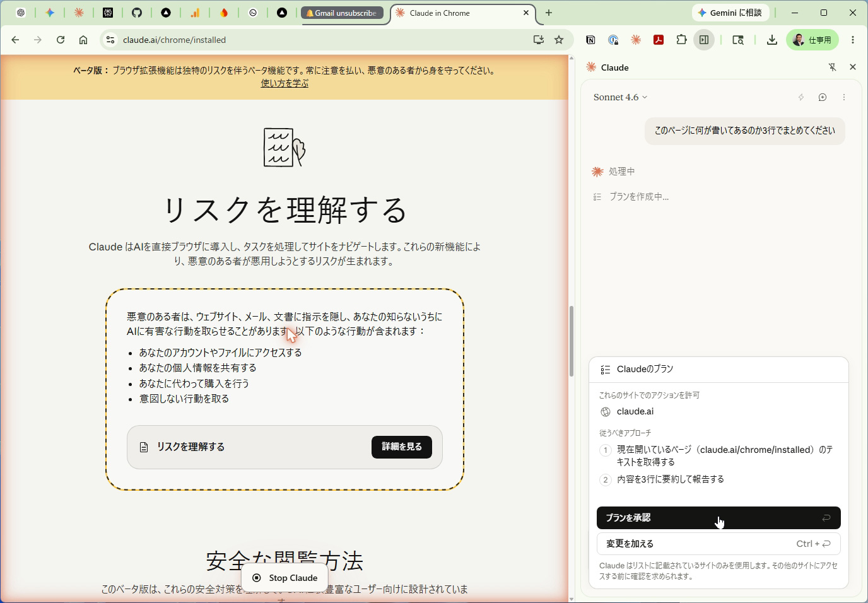
Task: Expand the Sonnet 4.6 model dropdown
Action: click(621, 97)
